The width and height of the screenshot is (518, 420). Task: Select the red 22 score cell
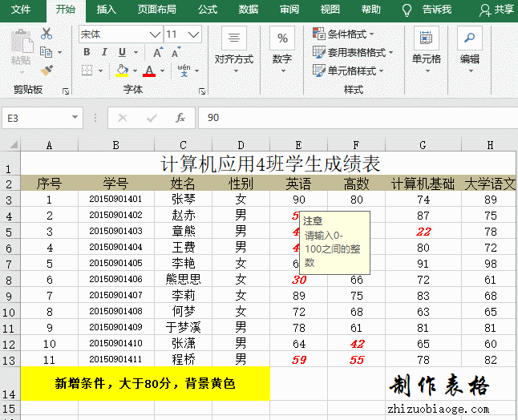pos(423,232)
